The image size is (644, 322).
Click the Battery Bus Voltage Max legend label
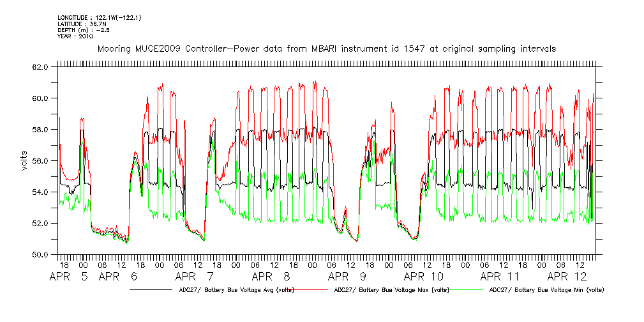click(392, 289)
